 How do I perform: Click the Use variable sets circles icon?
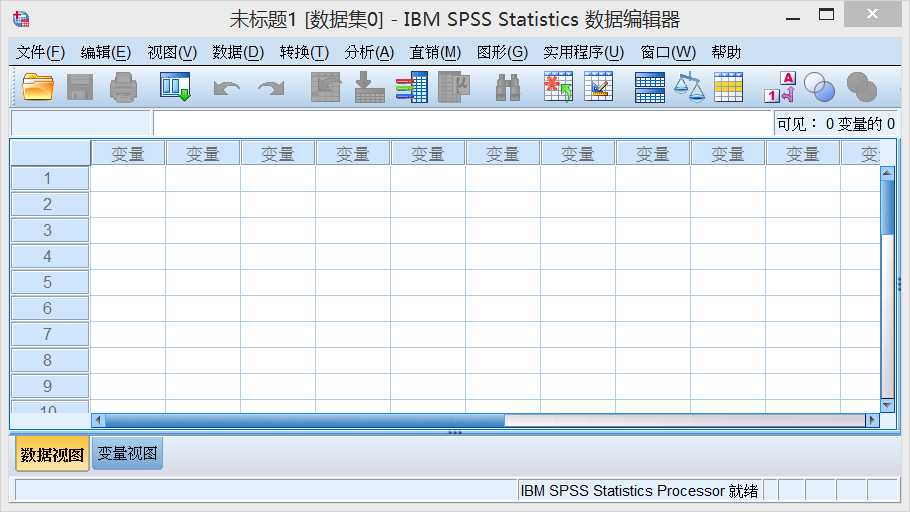coord(819,87)
